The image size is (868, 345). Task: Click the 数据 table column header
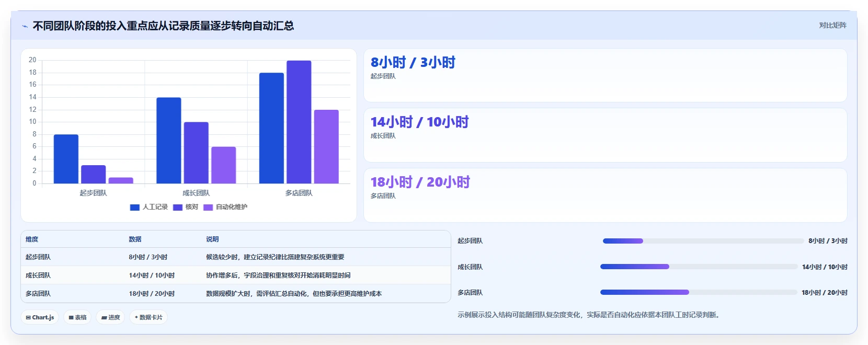click(x=135, y=239)
